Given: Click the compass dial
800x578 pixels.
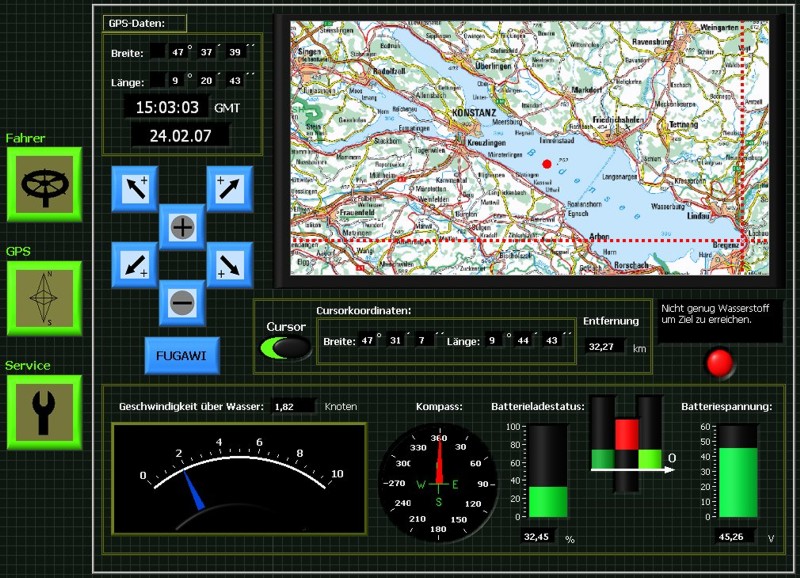Looking at the screenshot, I should [x=438, y=484].
